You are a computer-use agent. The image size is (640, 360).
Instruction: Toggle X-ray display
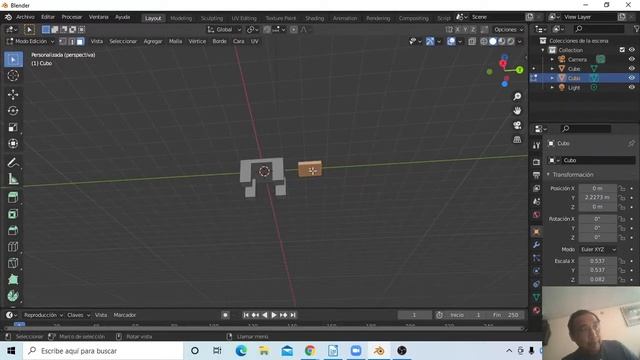472,41
